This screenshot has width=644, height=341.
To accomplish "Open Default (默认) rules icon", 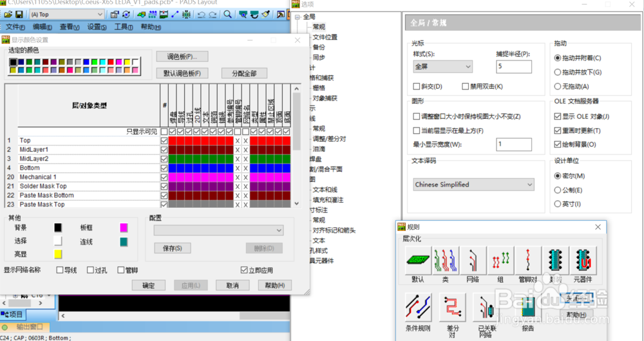I will [x=418, y=260].
